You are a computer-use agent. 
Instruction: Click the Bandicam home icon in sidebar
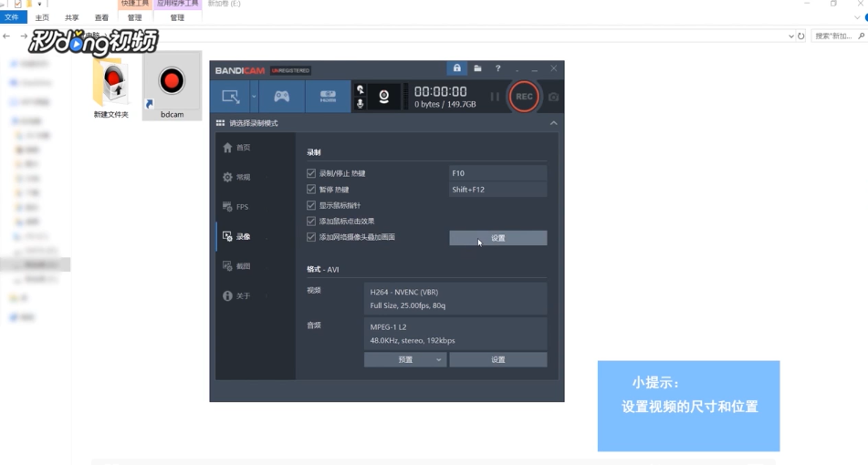(227, 148)
